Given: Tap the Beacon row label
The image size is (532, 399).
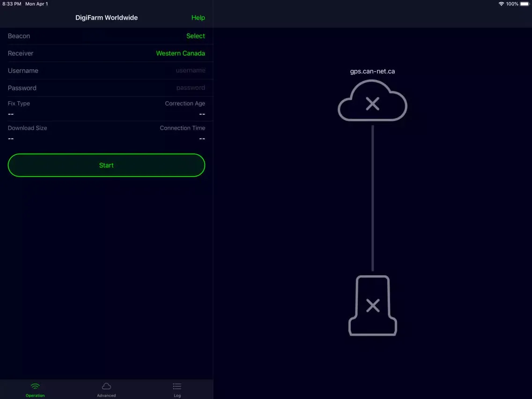Looking at the screenshot, I should tap(19, 36).
